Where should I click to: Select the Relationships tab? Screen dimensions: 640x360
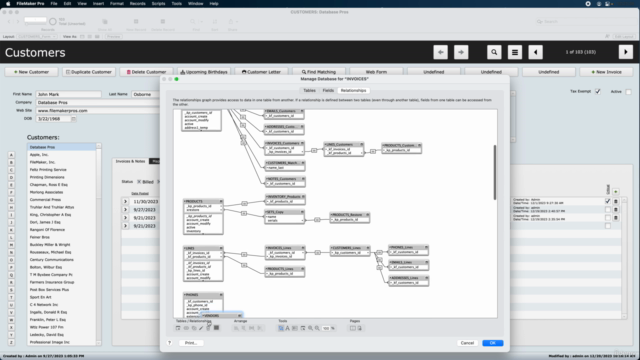(353, 91)
